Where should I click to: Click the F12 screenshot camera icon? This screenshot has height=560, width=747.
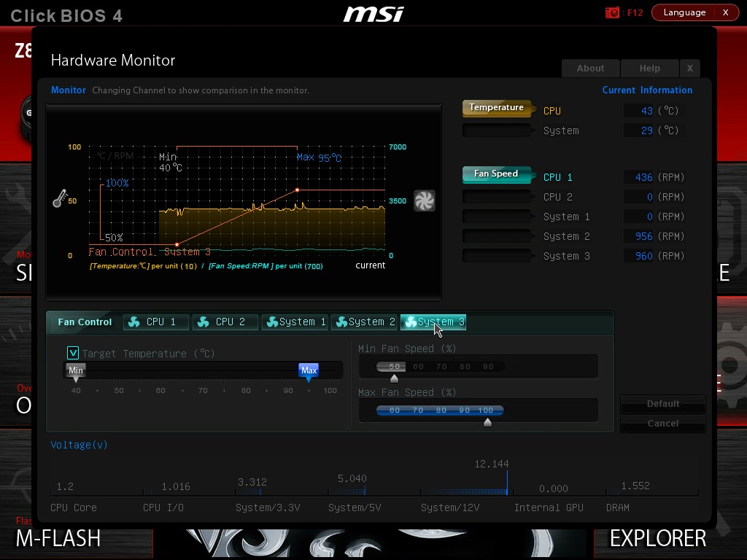coord(612,12)
